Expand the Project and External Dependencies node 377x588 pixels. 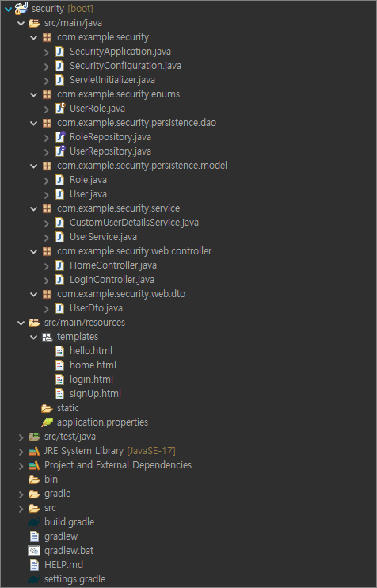(21, 465)
